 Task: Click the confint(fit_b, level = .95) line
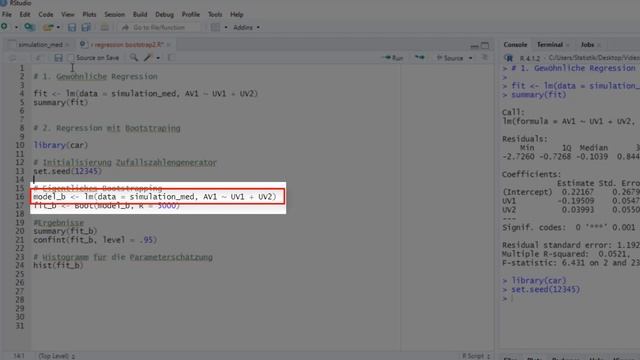[95, 240]
